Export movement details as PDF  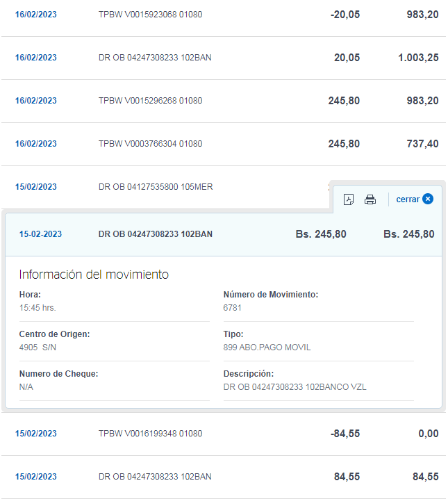[x=349, y=199]
